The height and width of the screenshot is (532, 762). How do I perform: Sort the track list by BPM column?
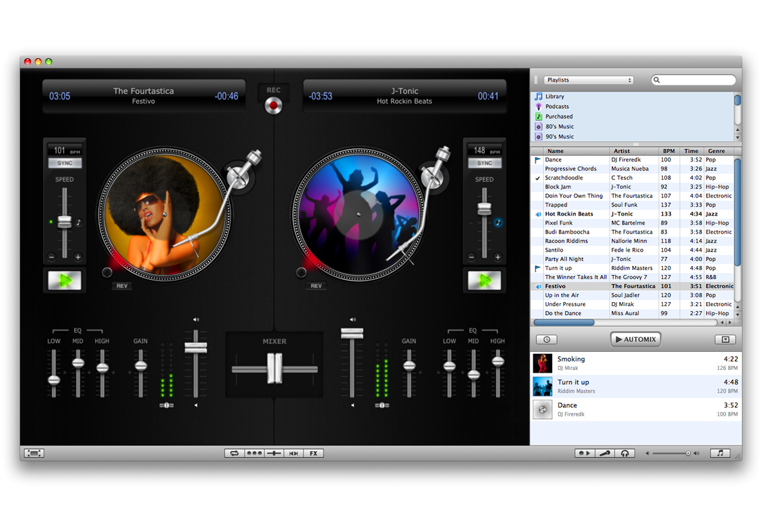(668, 151)
